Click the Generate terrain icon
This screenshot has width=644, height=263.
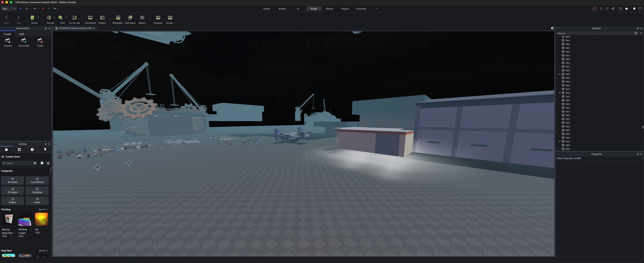24,41
